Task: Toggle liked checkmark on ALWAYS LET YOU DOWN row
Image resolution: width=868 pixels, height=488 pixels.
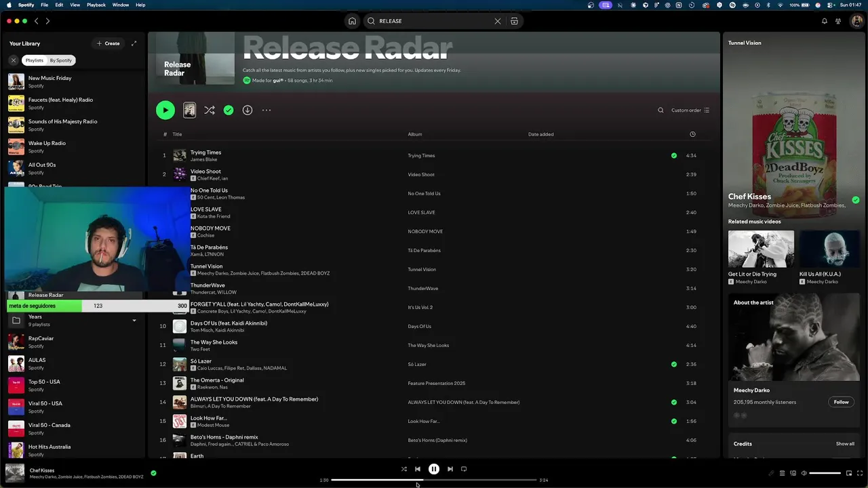Action: 673,402
